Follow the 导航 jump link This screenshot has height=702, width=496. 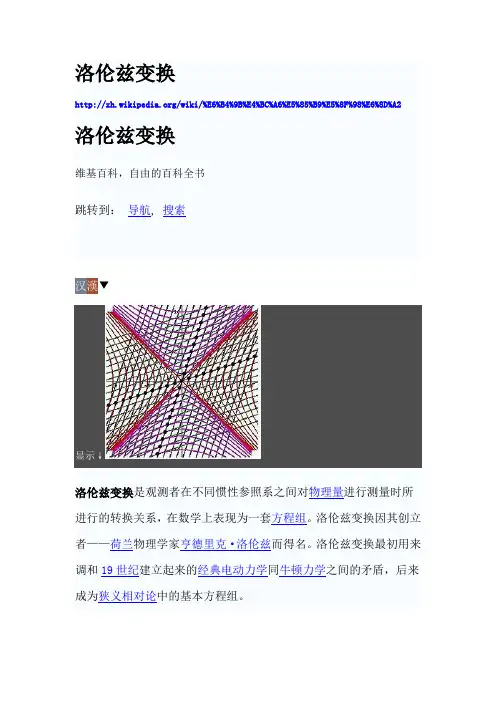coord(139,210)
